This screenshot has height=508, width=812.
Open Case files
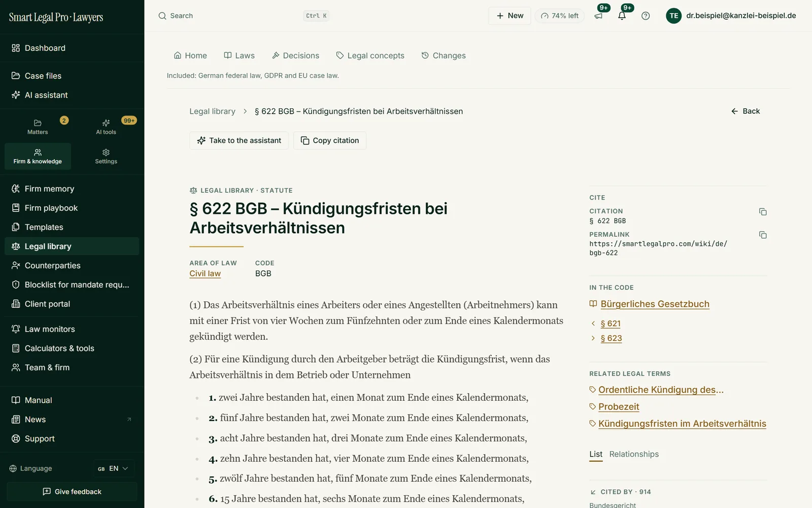coord(72,76)
